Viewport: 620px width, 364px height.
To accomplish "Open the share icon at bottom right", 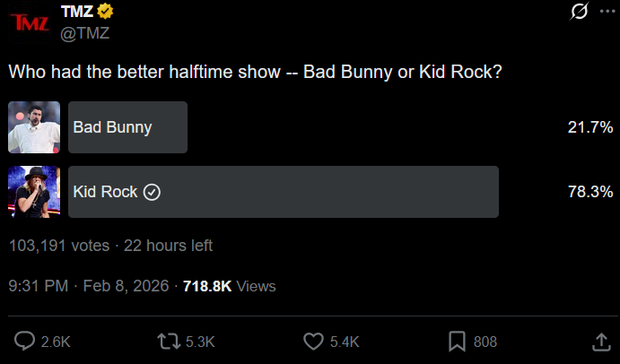I will coord(601,342).
